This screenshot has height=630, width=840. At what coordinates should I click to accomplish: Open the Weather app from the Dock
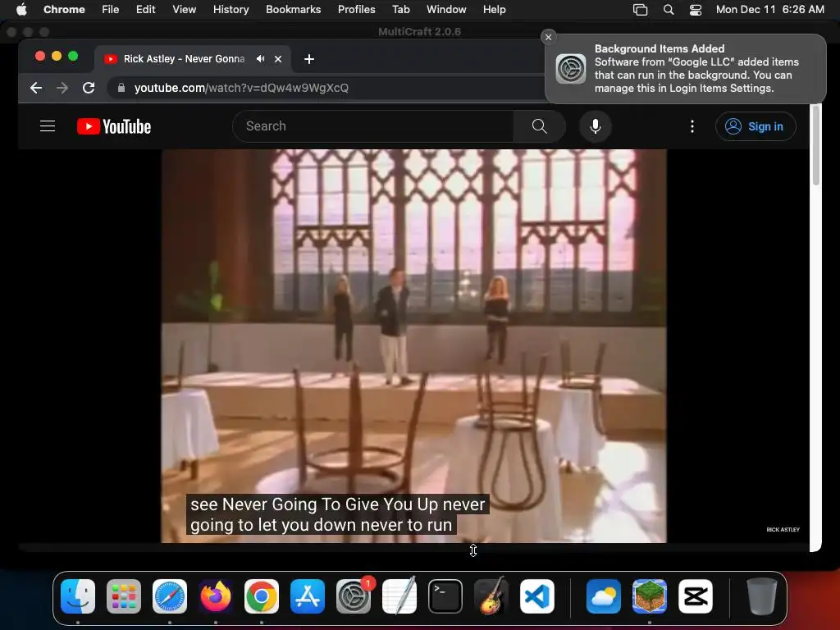[603, 596]
